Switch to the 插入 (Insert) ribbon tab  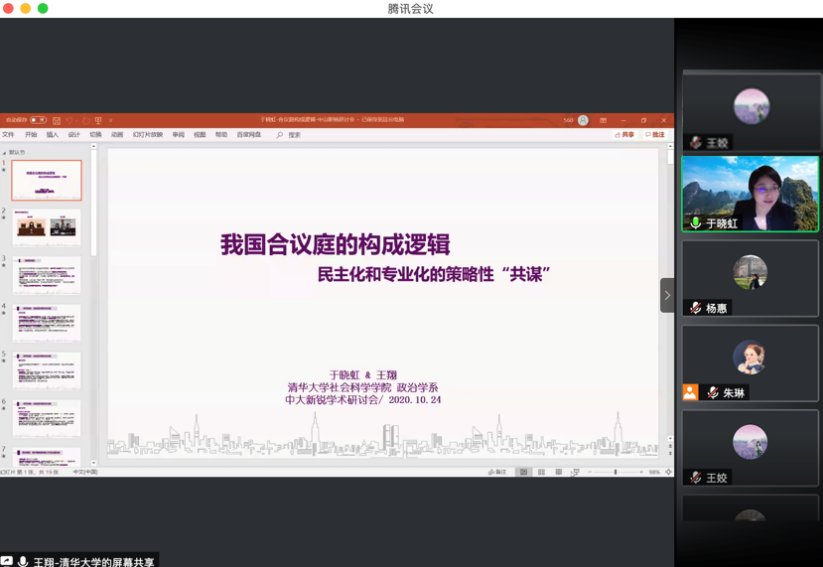(x=52, y=134)
